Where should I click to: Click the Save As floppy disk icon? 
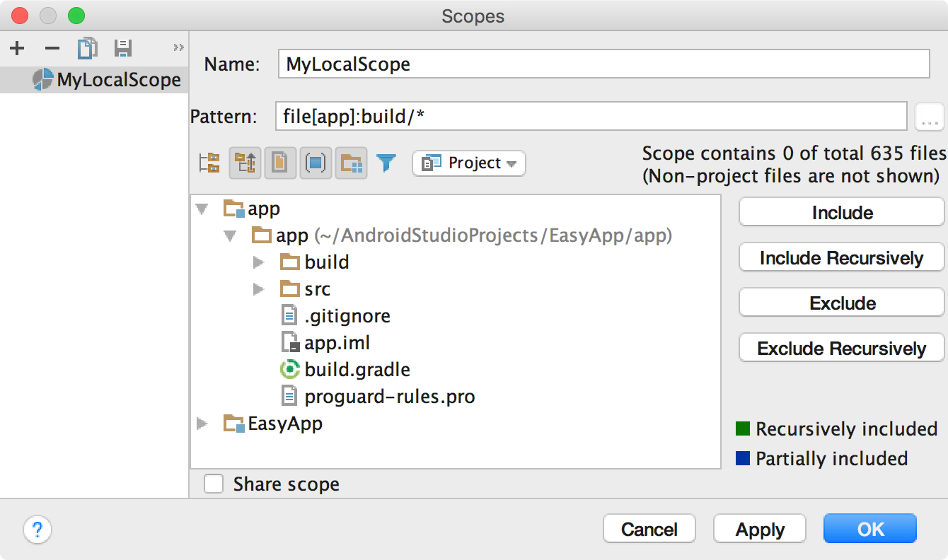[x=123, y=48]
